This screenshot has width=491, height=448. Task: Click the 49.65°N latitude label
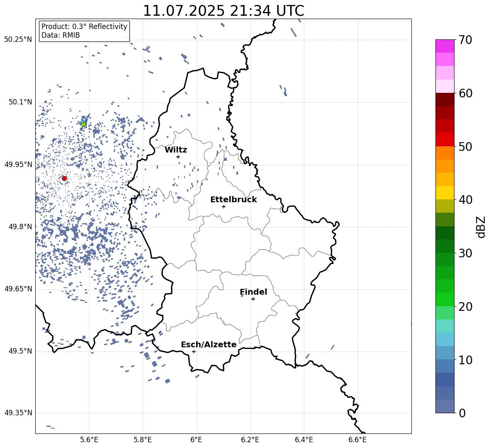[18, 289]
